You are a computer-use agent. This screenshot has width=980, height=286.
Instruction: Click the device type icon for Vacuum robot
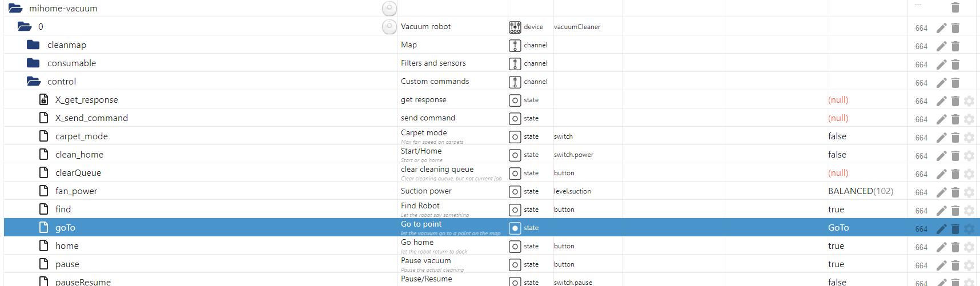515,27
